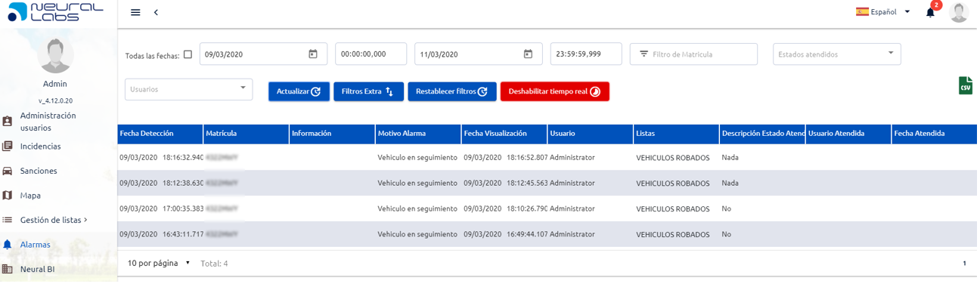Click the Neural BI sidebar icon

pyautogui.click(x=8, y=269)
